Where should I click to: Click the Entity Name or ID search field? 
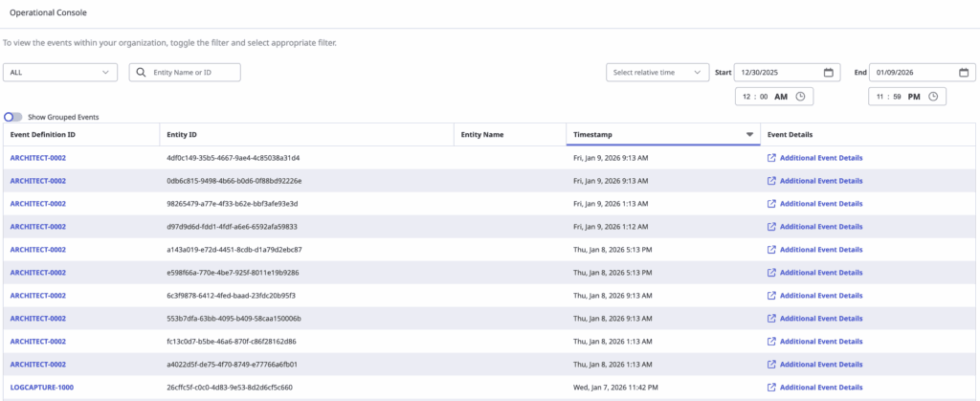pyautogui.click(x=191, y=73)
